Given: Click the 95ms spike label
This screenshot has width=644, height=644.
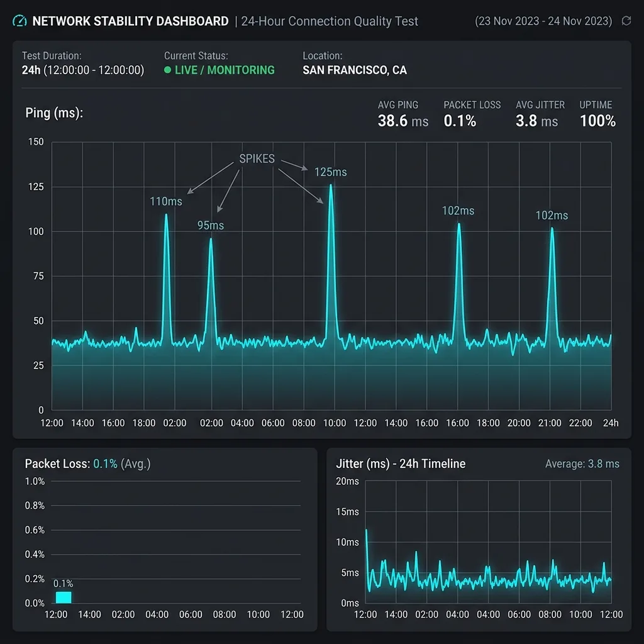Looking at the screenshot, I should click(x=211, y=225).
